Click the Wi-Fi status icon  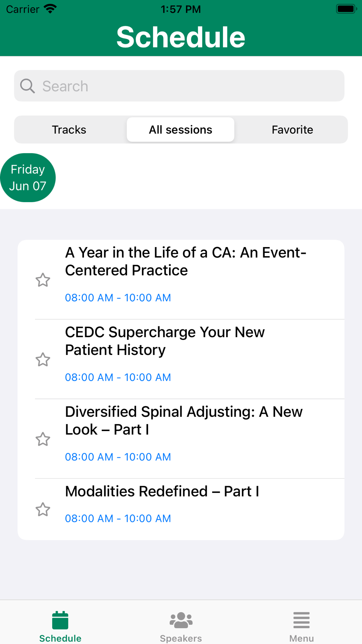pos(50,9)
